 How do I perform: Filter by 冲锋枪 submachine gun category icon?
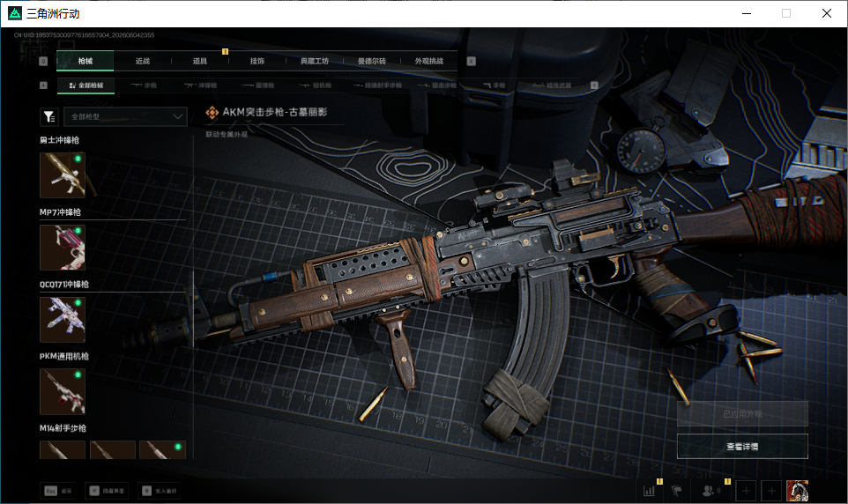pyautogui.click(x=201, y=85)
